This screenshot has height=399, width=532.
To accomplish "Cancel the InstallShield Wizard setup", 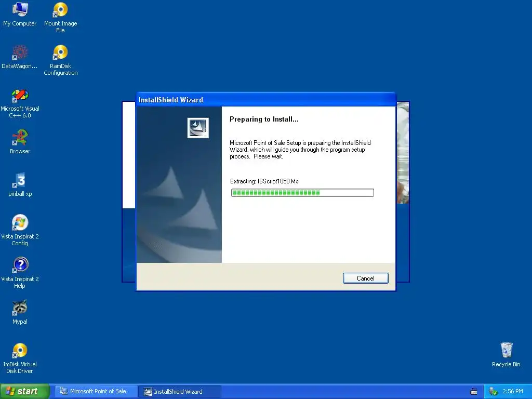I will 365,278.
